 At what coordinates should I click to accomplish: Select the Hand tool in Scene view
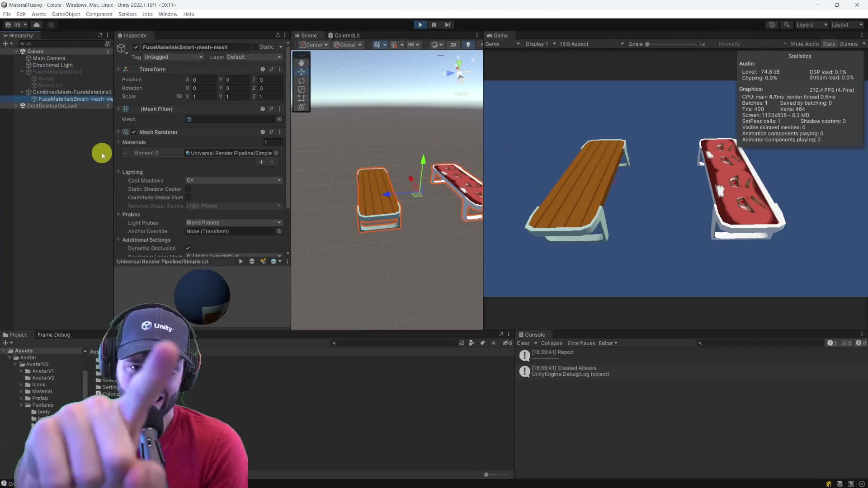click(x=302, y=63)
